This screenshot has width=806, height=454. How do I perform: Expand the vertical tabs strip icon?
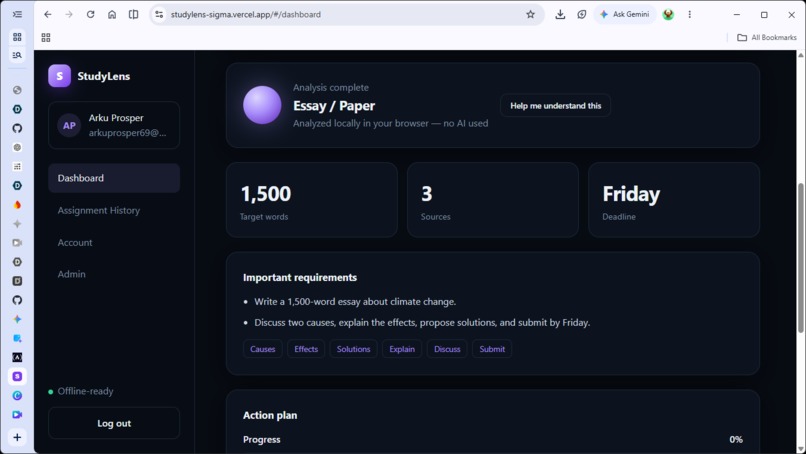pos(17,14)
